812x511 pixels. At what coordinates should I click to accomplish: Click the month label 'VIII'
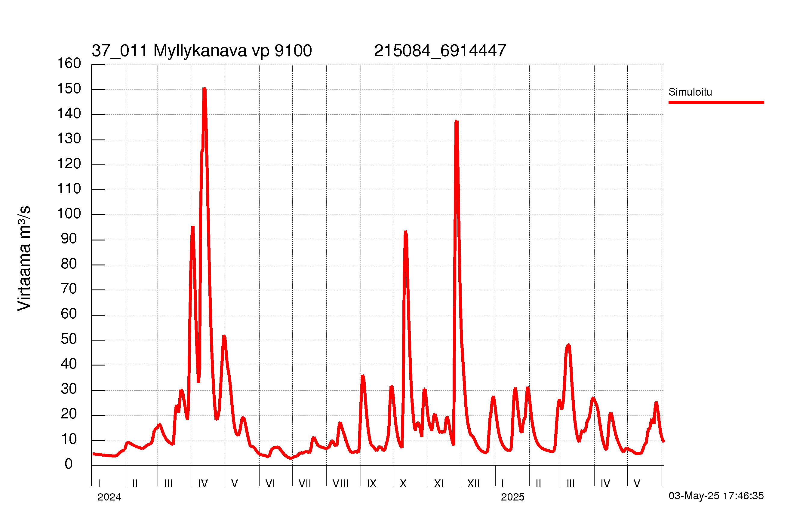pyautogui.click(x=340, y=484)
